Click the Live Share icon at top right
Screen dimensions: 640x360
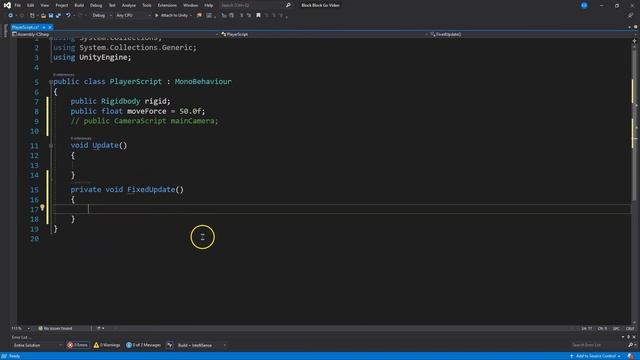630,16
